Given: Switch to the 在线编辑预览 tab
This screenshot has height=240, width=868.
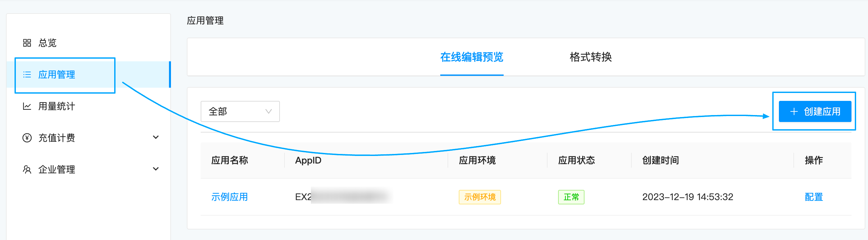Looking at the screenshot, I should 471,57.
